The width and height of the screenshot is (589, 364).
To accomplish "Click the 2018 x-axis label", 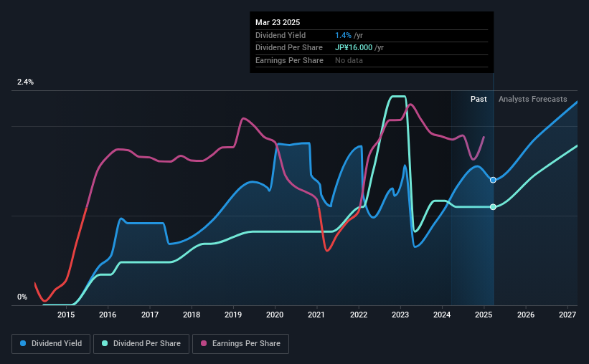I will tap(192, 315).
